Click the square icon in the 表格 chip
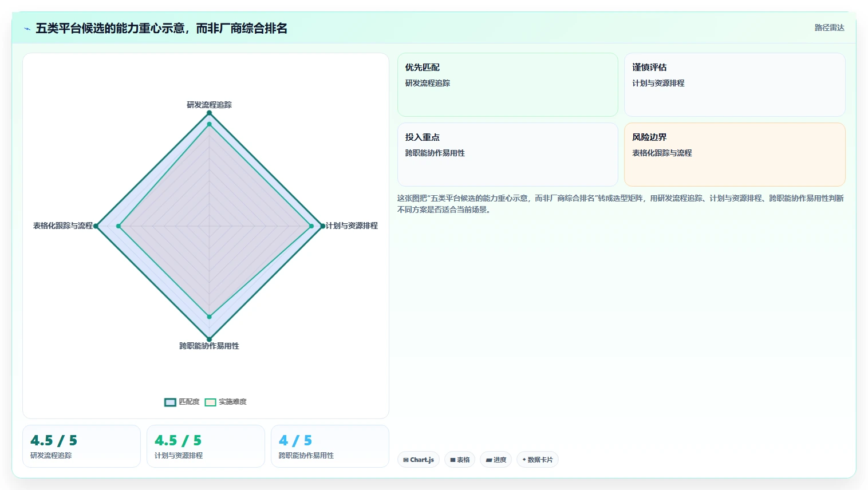The height and width of the screenshot is (490, 868). [453, 460]
